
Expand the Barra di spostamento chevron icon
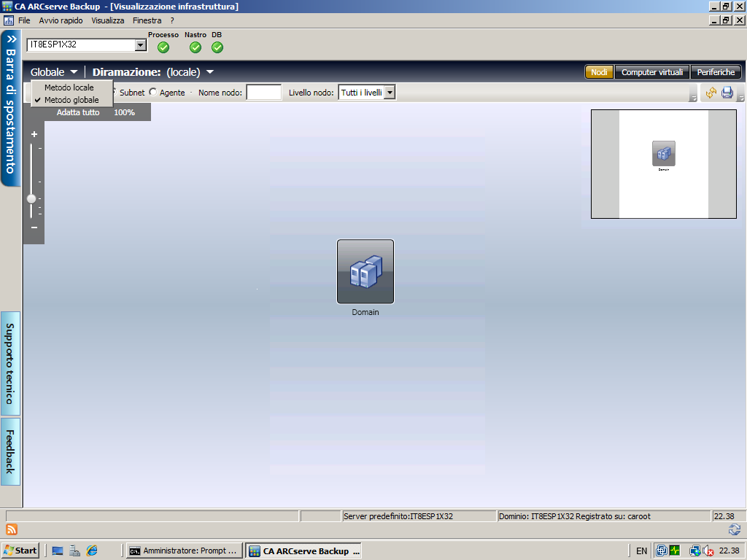[x=12, y=39]
